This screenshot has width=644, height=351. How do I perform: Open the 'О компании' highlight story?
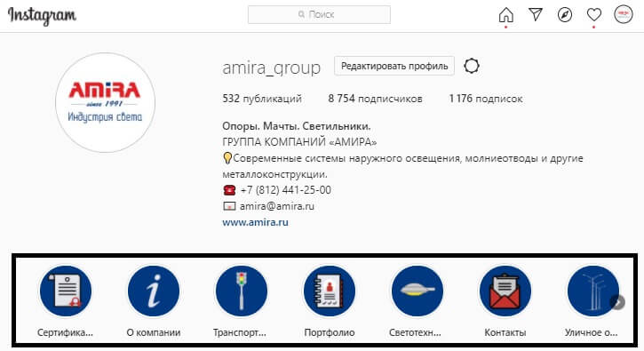(x=153, y=291)
